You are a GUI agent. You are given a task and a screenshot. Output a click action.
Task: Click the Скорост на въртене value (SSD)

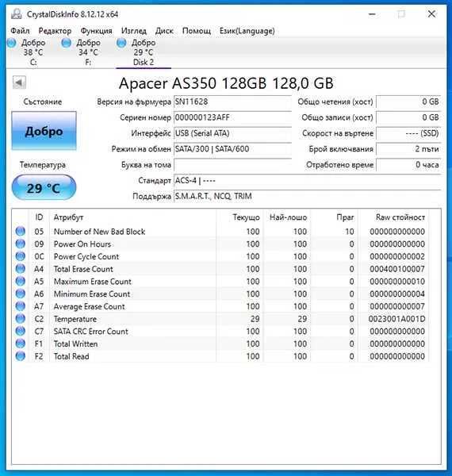[408, 133]
